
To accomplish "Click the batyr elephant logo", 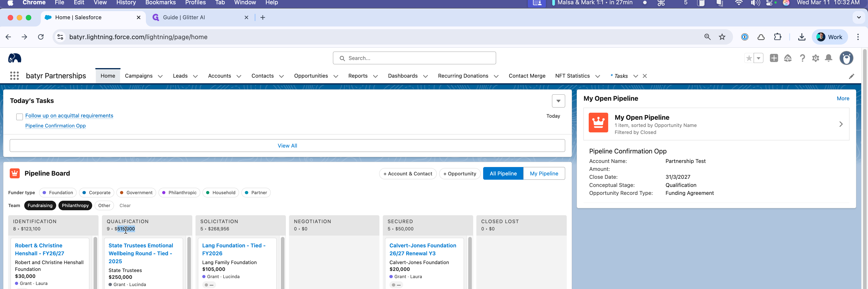I will [x=14, y=58].
